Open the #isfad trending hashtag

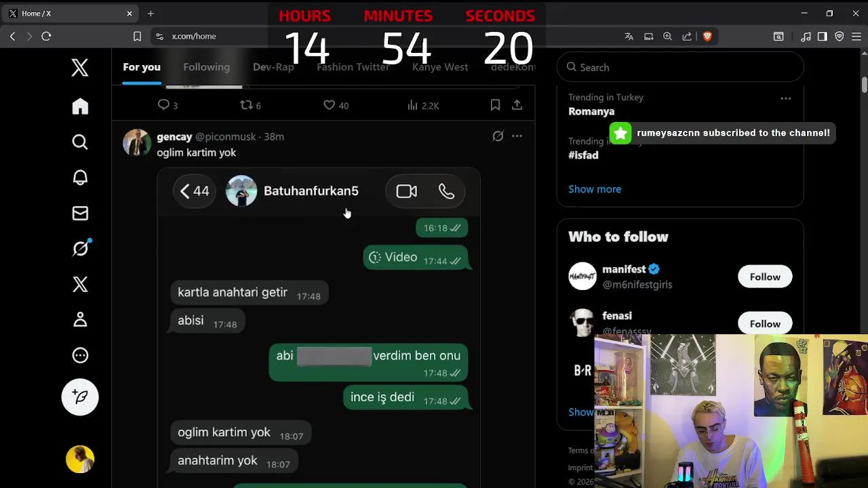click(x=583, y=155)
